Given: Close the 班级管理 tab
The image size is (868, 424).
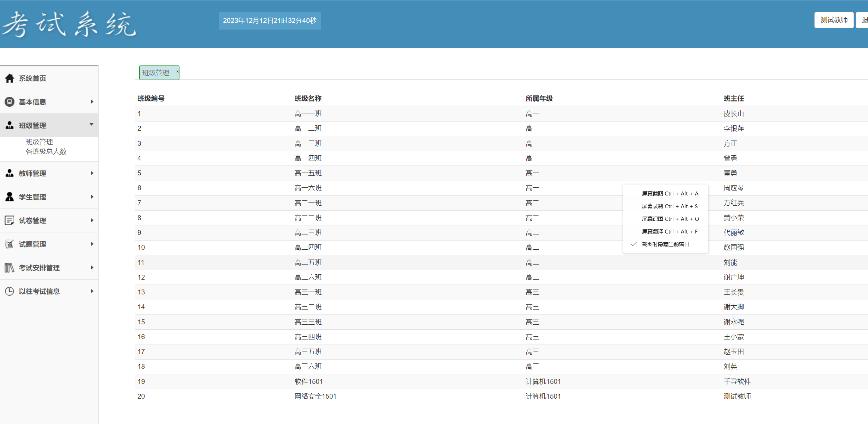Looking at the screenshot, I should pyautogui.click(x=177, y=71).
